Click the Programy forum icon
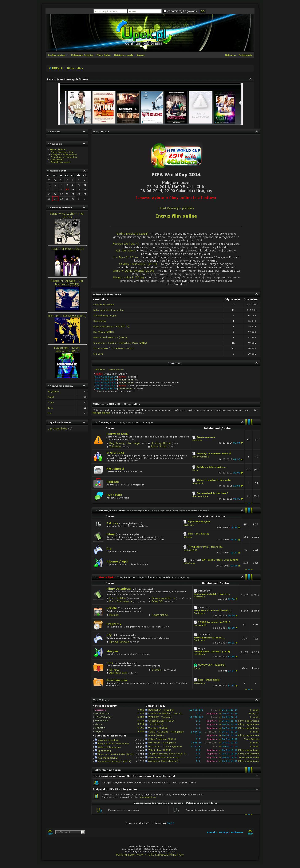 coord(98,625)
